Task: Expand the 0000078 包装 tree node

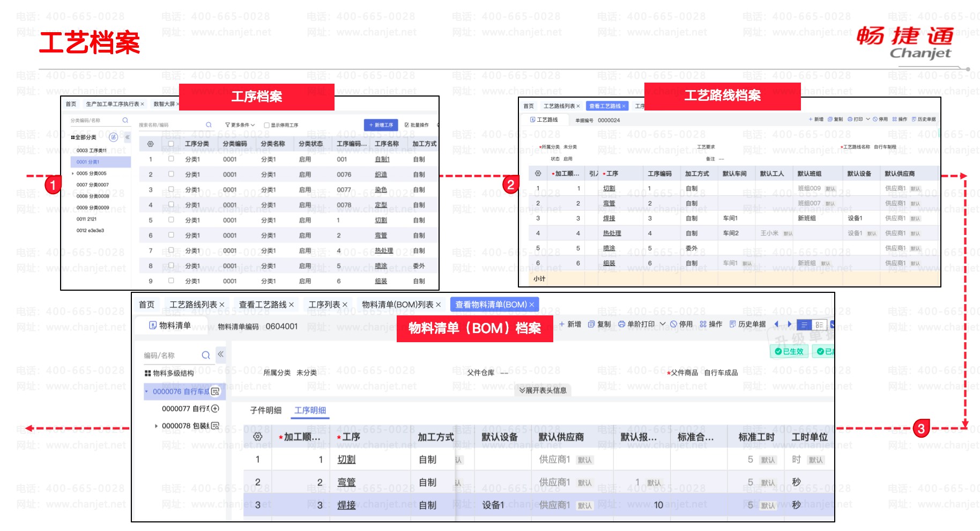Action: click(x=156, y=426)
